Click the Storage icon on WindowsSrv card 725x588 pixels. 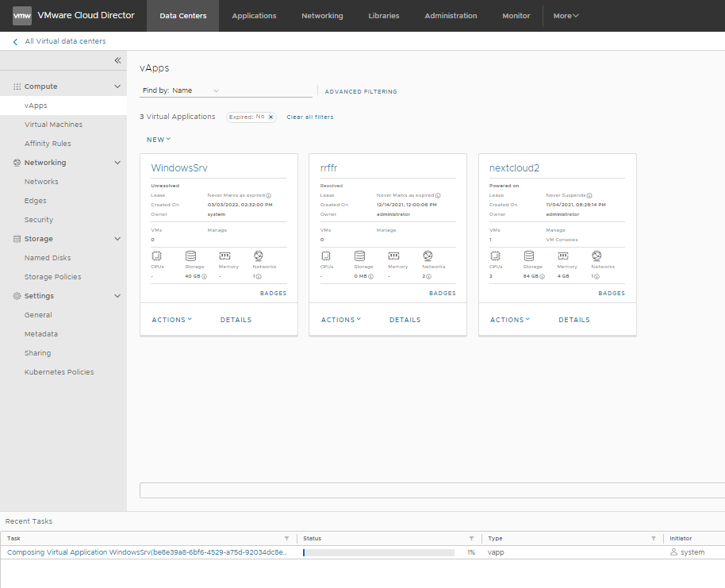click(190, 256)
